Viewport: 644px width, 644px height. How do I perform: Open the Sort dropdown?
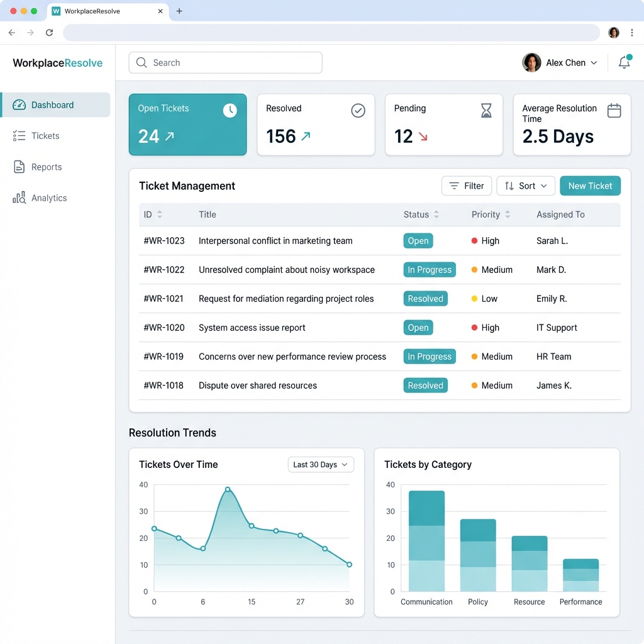[526, 186]
